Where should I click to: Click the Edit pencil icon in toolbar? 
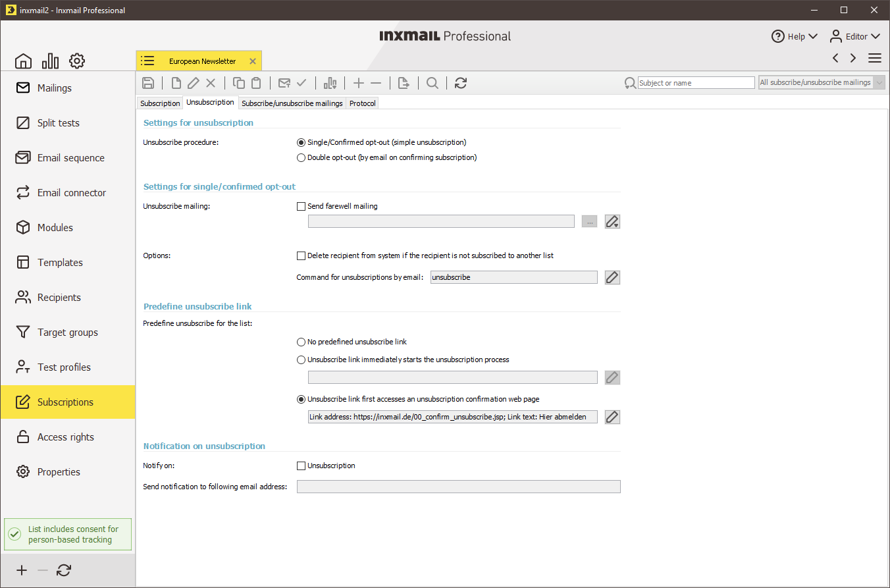[193, 83]
